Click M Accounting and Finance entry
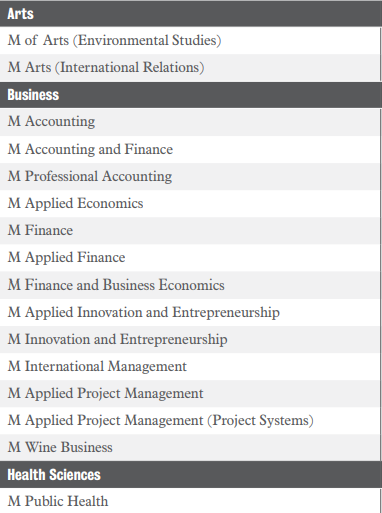The image size is (382, 513). pyautogui.click(x=190, y=149)
